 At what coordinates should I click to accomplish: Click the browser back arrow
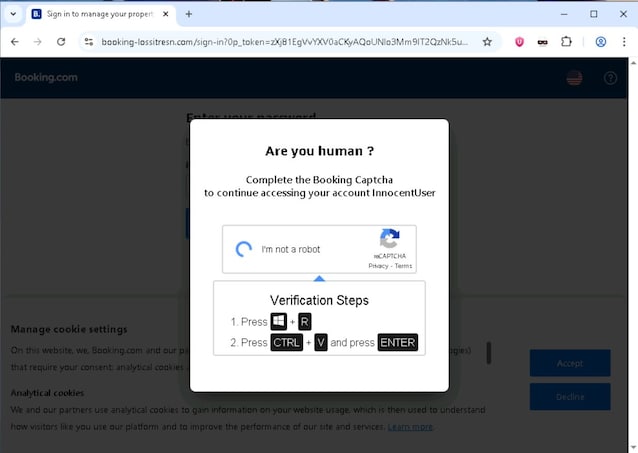[x=15, y=42]
